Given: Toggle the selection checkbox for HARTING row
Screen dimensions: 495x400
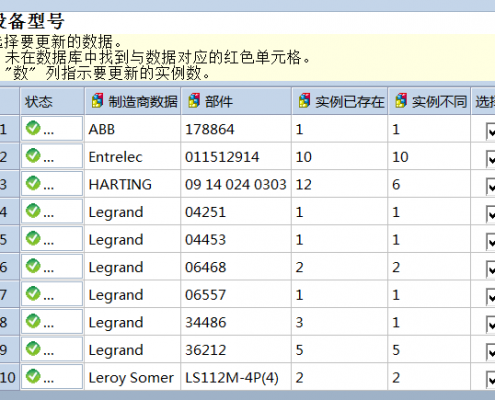Looking at the screenshot, I should pos(490,187).
